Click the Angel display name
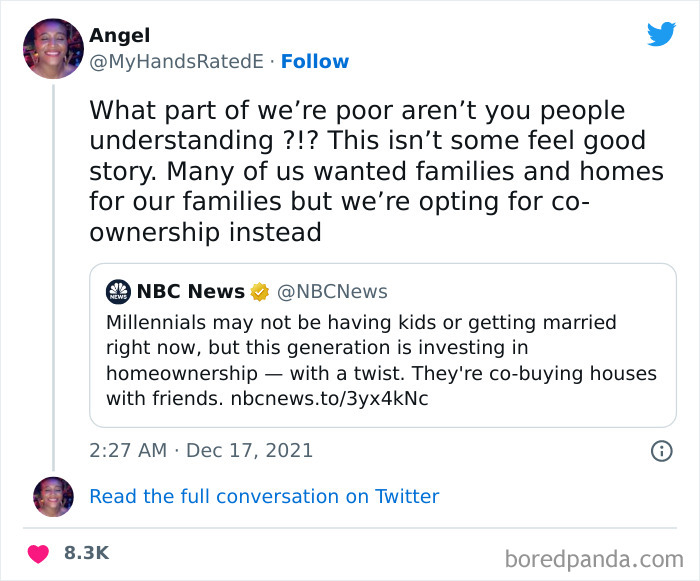The height and width of the screenshot is (581, 700). [x=119, y=36]
